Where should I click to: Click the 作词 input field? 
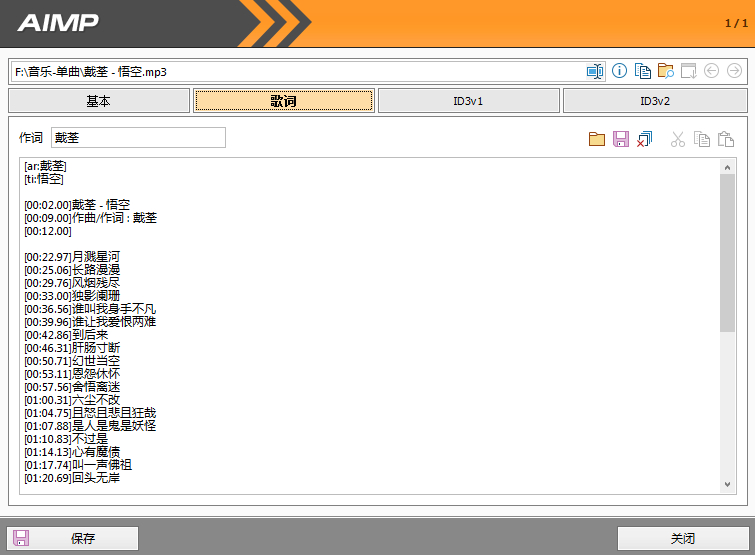pos(138,138)
